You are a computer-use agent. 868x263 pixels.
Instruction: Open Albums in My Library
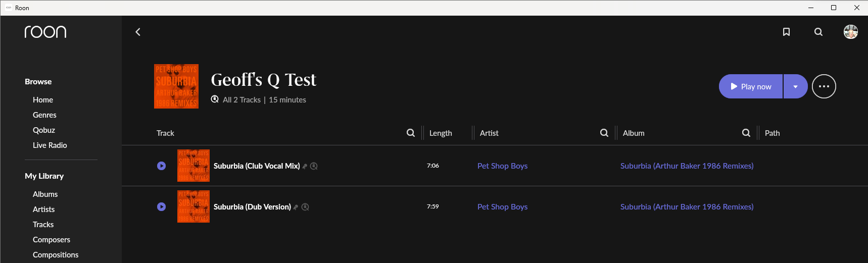point(45,194)
